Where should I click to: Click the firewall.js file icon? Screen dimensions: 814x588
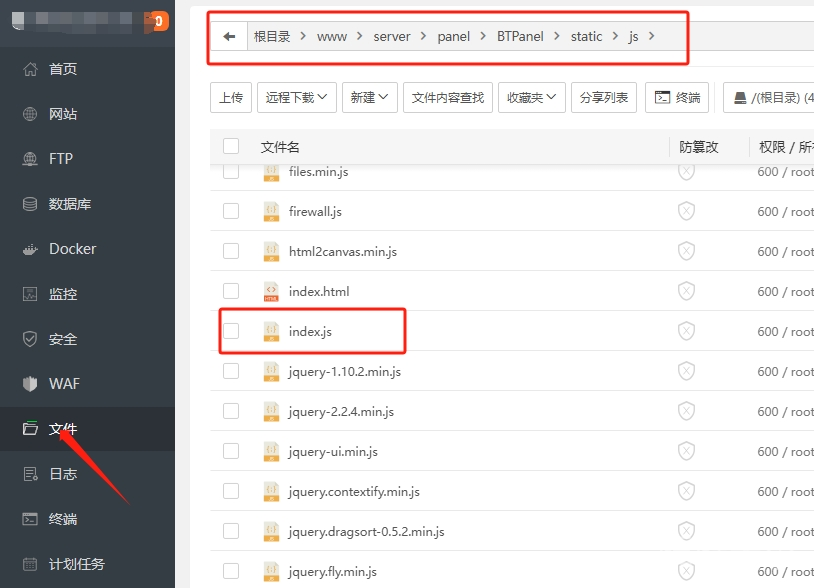pyautogui.click(x=271, y=211)
